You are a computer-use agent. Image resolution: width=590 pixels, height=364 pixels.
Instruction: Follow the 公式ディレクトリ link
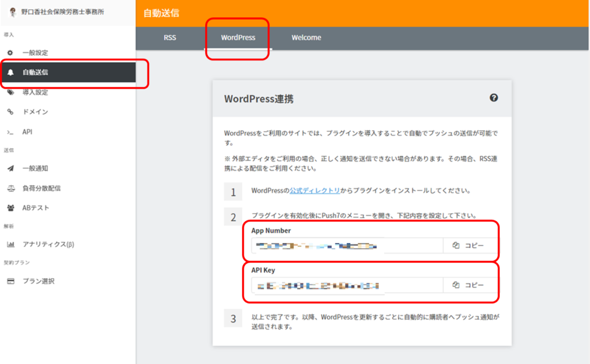315,191
